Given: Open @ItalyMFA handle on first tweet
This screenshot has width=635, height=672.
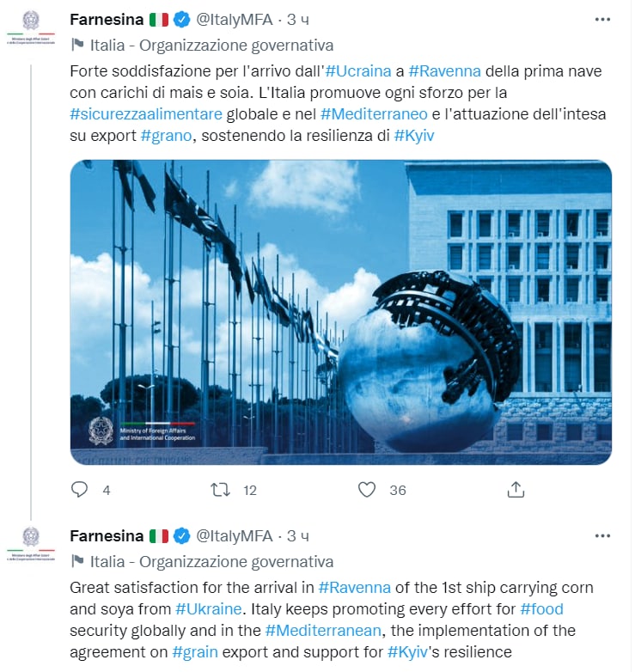Looking at the screenshot, I should point(235,20).
